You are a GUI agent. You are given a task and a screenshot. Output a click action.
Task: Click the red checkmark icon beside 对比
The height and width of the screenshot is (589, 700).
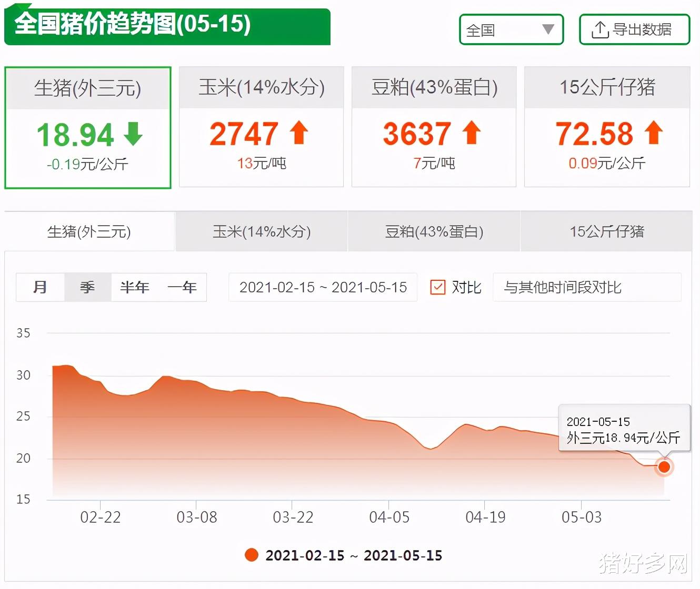(x=438, y=287)
